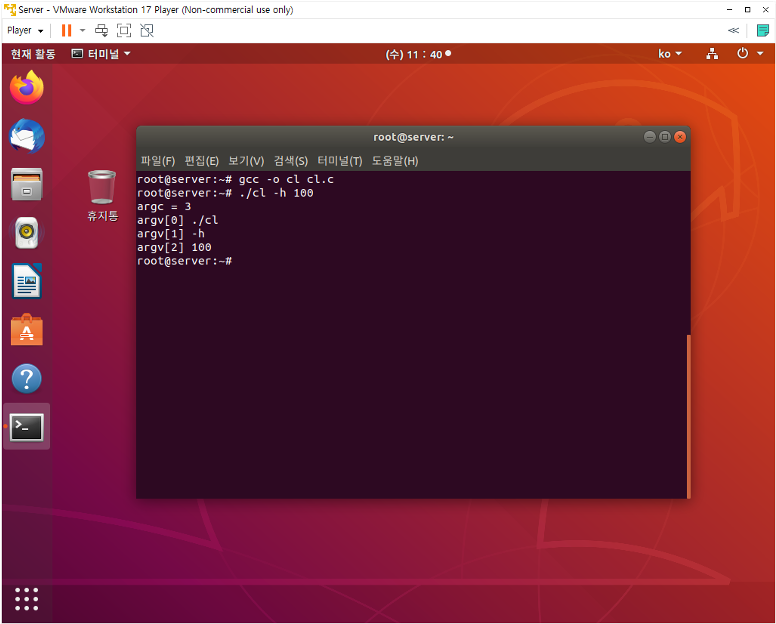This screenshot has width=776, height=624.
Task: Launch Rhythmbox music player in the dock
Action: tap(27, 233)
